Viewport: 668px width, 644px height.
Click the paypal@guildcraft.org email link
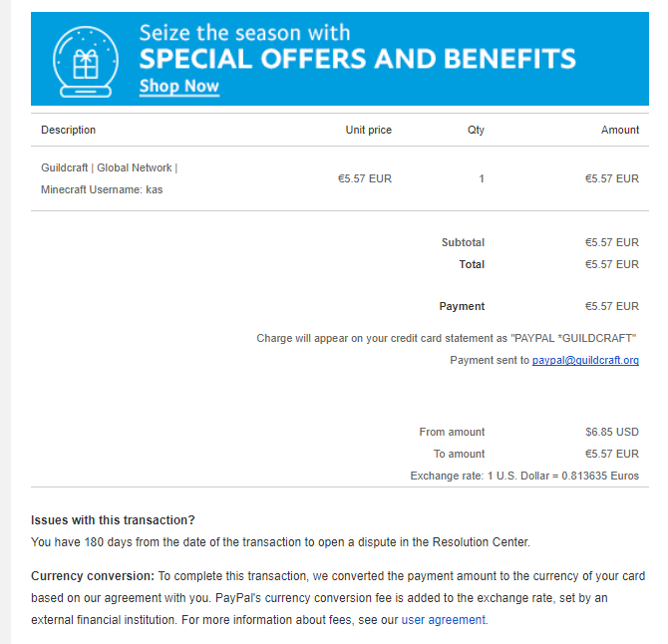(x=585, y=360)
